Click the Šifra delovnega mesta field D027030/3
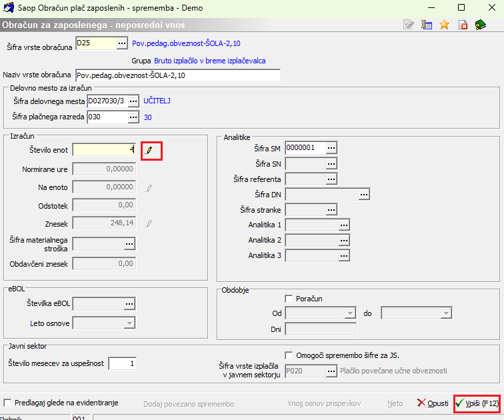 pyautogui.click(x=108, y=101)
